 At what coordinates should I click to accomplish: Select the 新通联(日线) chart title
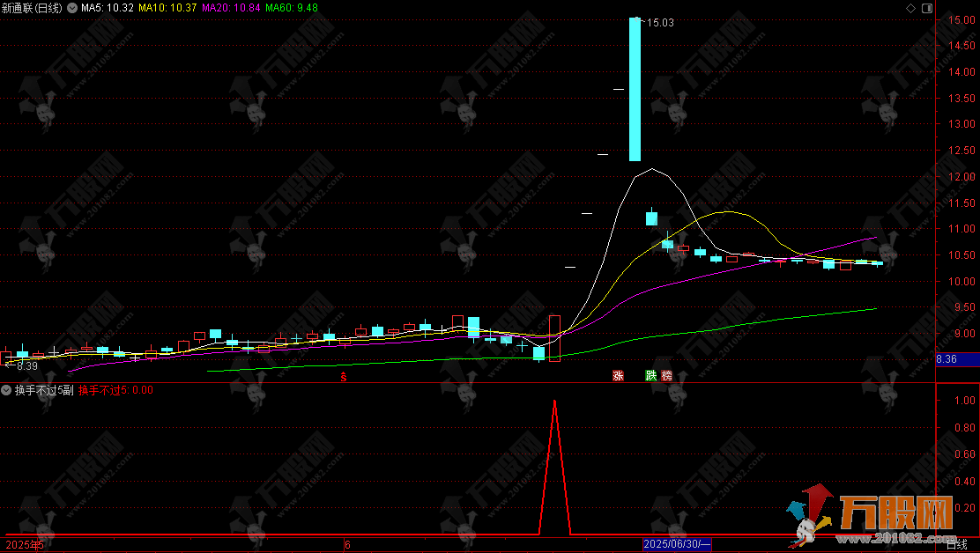33,8
